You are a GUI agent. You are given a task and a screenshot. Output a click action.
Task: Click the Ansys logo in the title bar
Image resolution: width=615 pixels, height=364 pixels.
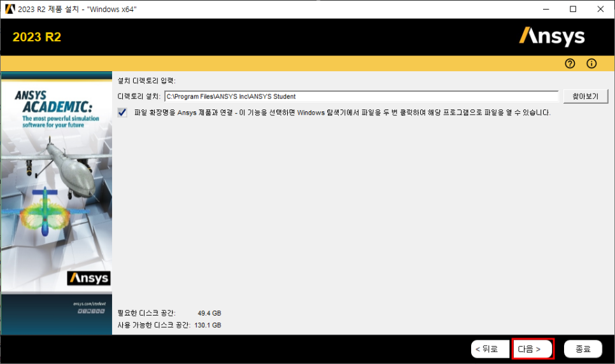(10, 9)
